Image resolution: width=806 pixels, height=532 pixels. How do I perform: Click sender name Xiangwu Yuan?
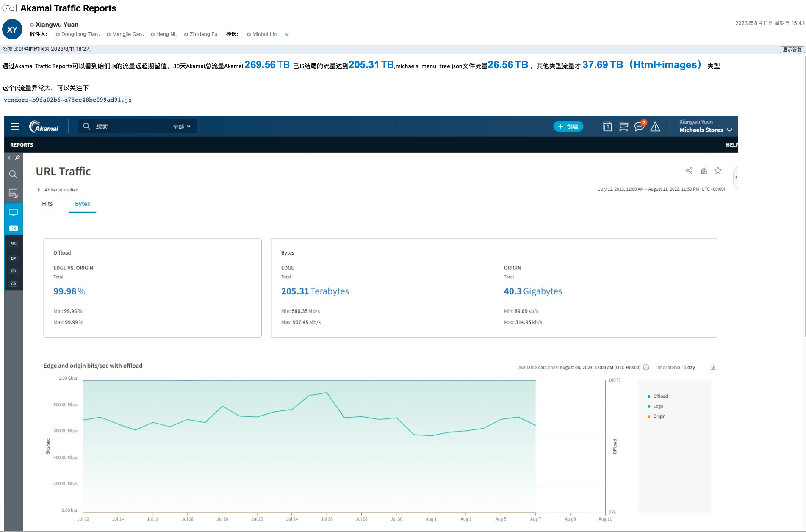(57, 25)
